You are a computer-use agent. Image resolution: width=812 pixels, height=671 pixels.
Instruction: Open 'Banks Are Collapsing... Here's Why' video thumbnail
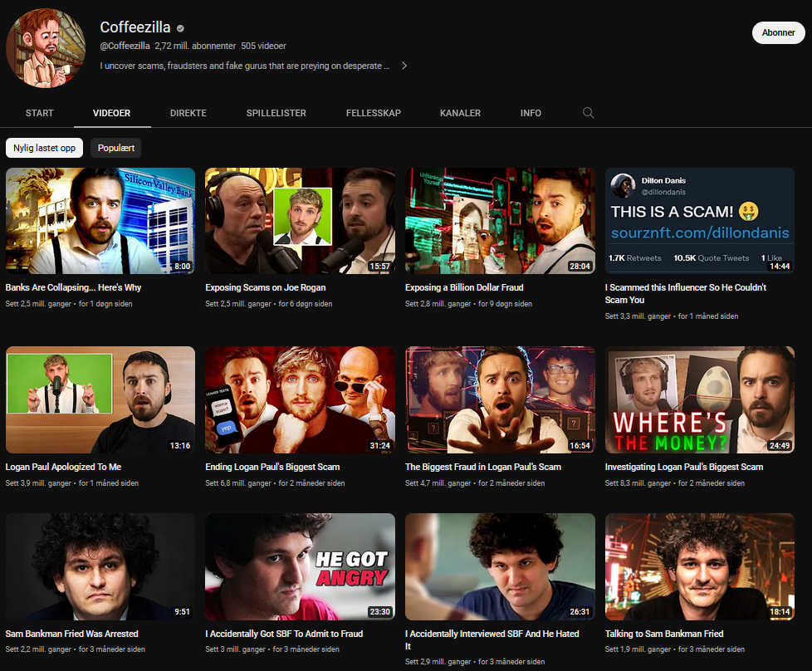(100, 221)
